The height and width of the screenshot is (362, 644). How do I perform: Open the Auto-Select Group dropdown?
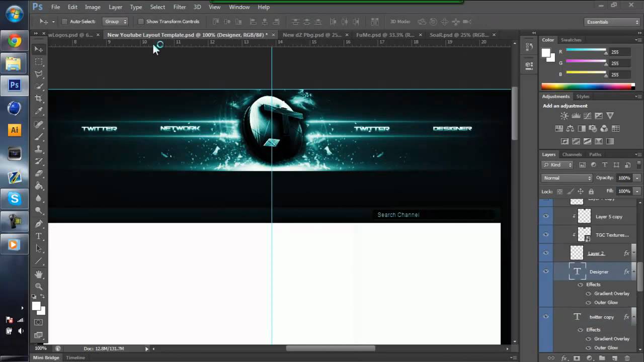tap(116, 22)
